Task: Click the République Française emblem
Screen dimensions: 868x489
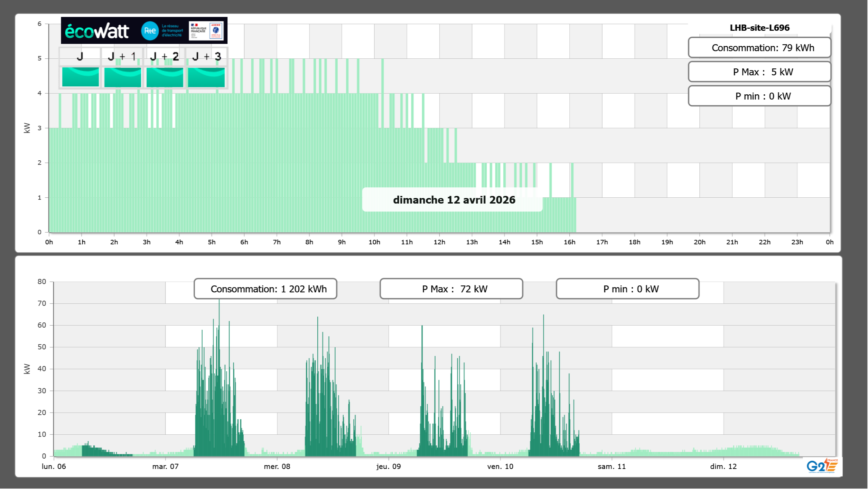Action: (x=198, y=31)
